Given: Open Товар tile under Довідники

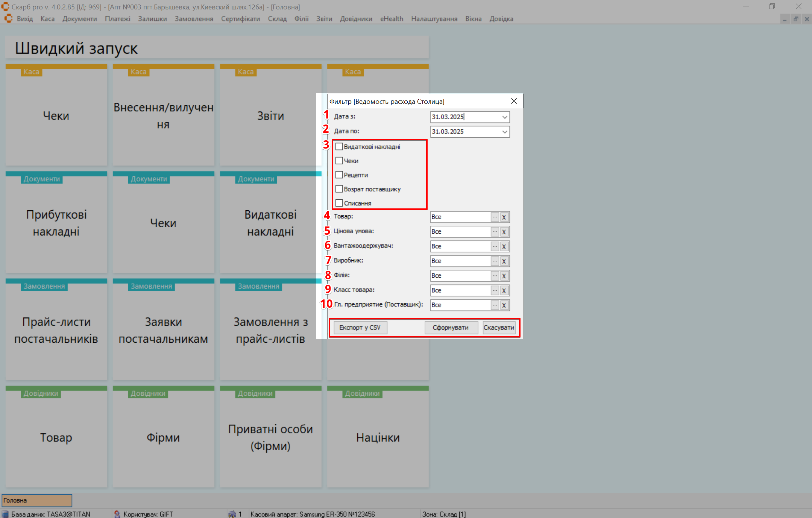Looking at the screenshot, I should pyautogui.click(x=56, y=437).
